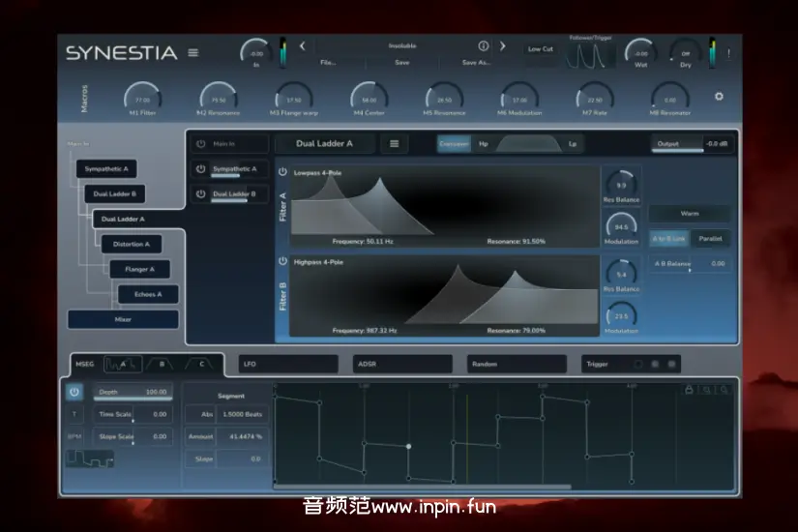Select MSEG B shape tab
Viewport: 798px width, 532px height.
coord(162,364)
